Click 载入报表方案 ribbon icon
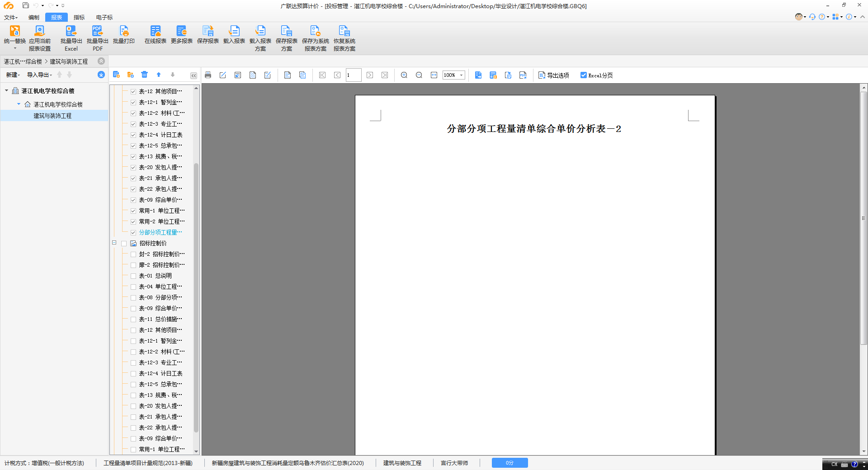 pos(260,38)
